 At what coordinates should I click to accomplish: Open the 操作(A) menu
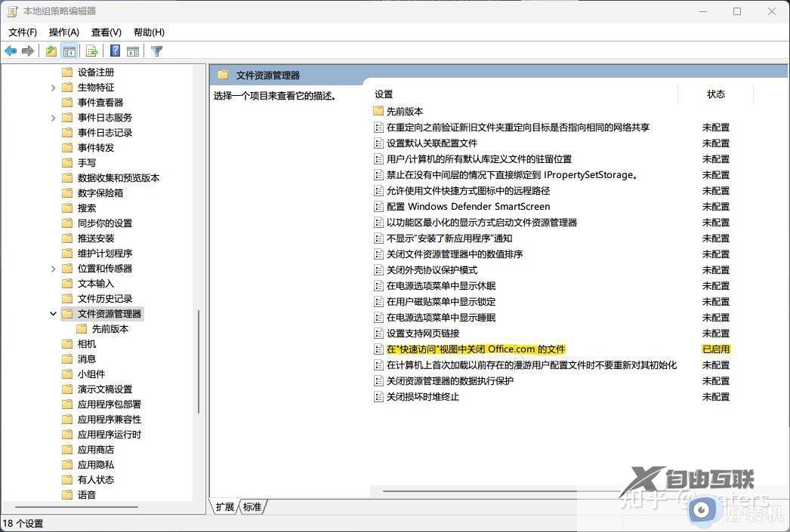click(64, 32)
